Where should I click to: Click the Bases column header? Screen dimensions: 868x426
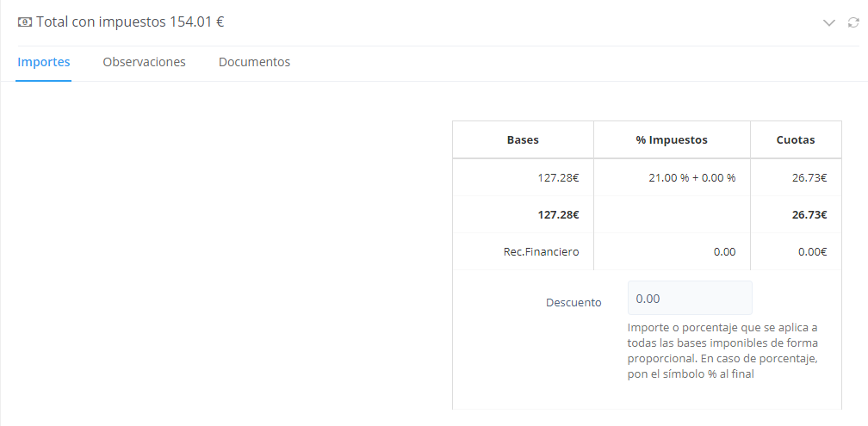(x=523, y=139)
